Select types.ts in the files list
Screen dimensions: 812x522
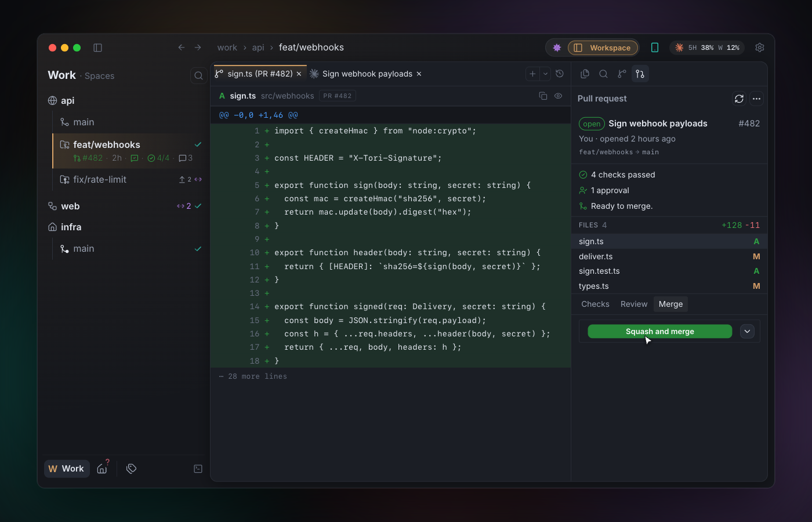click(669, 286)
